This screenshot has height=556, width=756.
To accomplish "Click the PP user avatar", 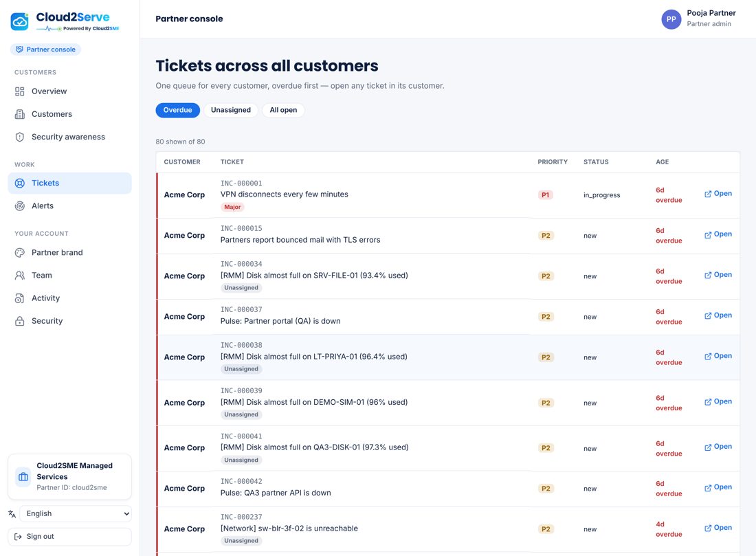I will click(x=671, y=19).
